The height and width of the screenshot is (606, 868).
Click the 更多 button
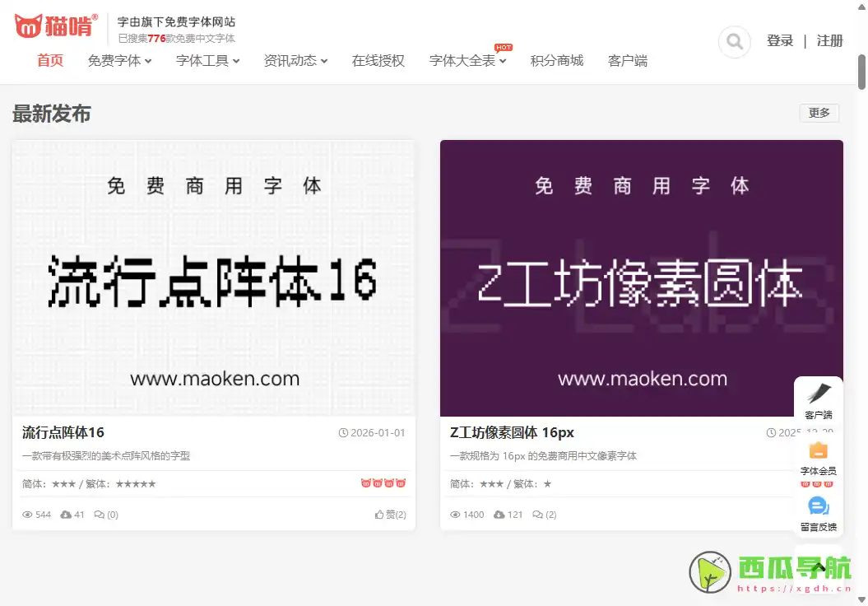(x=819, y=113)
